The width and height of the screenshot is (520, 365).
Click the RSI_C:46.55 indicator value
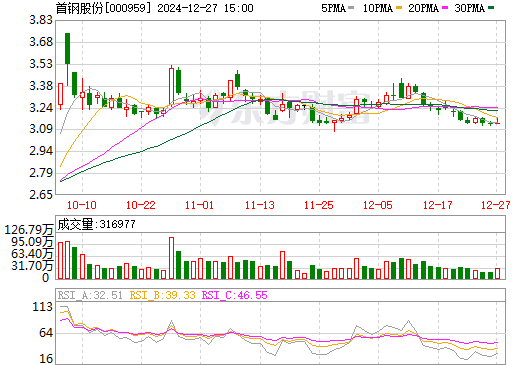tap(235, 295)
